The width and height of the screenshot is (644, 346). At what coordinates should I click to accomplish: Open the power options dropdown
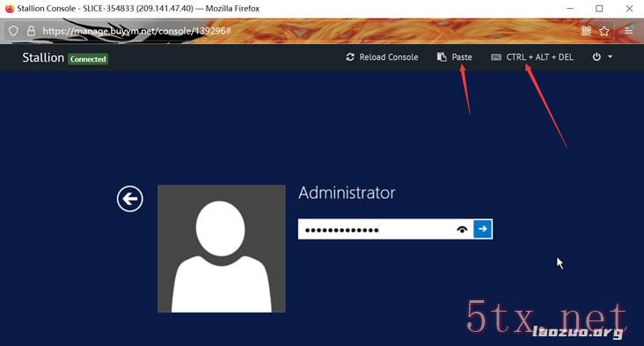602,56
